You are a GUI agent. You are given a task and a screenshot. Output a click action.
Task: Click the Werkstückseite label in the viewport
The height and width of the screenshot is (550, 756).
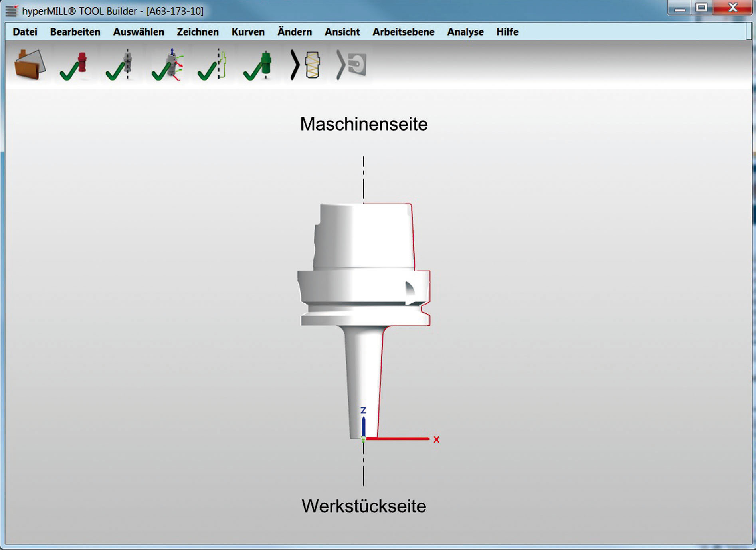pos(364,506)
